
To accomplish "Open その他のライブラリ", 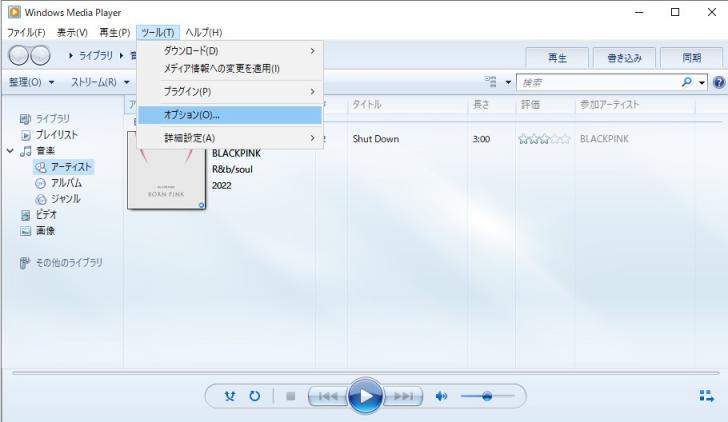I will coord(61,263).
